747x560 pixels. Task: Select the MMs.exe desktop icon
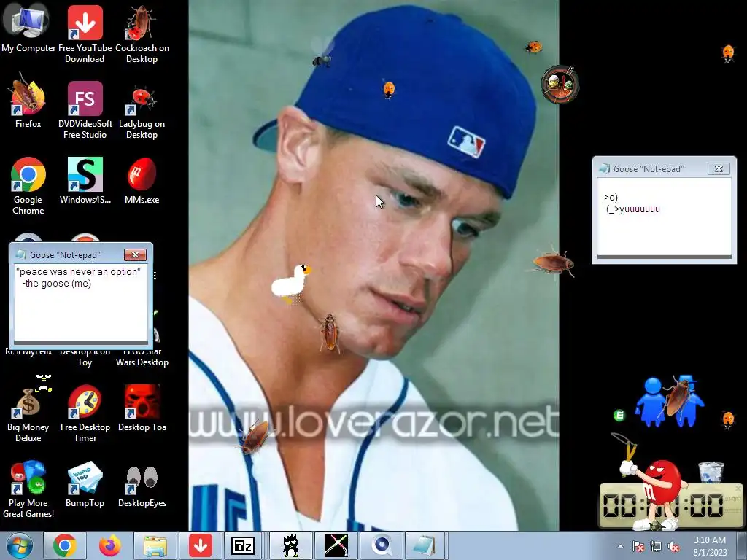click(142, 181)
